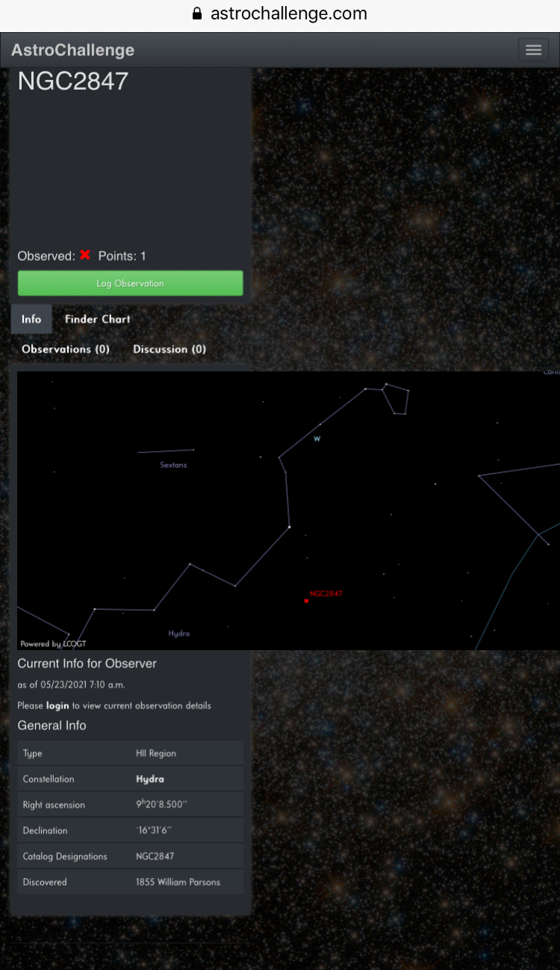Click the Hydra label on the sky map
This screenshot has width=560, height=970.
pos(179,634)
